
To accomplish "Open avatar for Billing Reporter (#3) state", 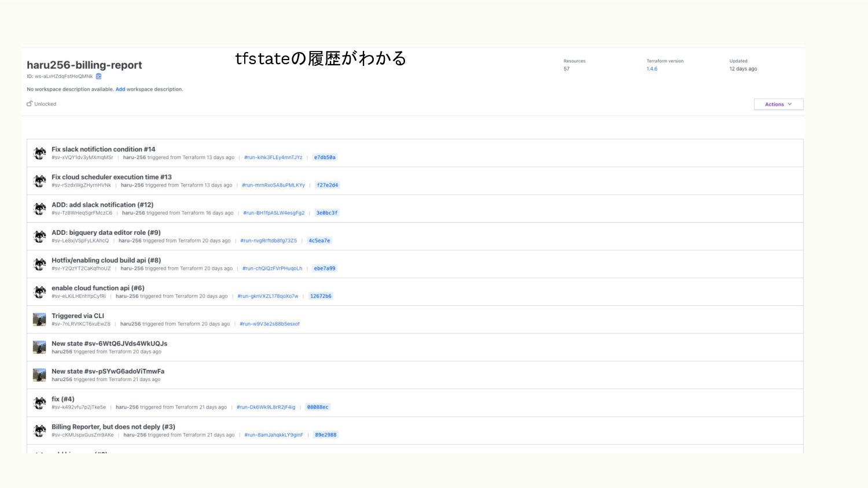I will [39, 431].
